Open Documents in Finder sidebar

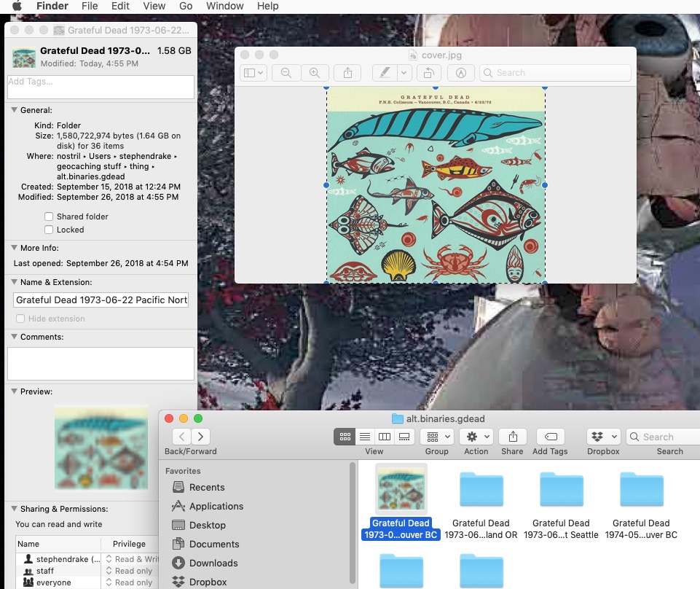point(206,544)
